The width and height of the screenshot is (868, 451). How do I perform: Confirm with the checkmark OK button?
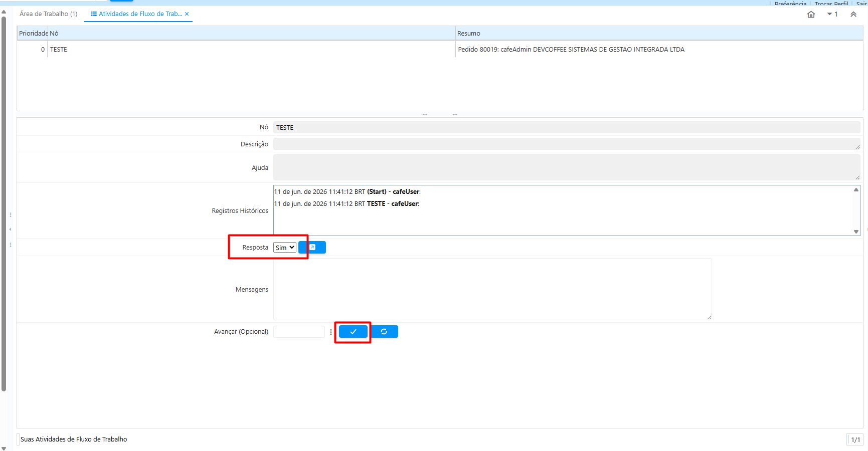(x=353, y=332)
